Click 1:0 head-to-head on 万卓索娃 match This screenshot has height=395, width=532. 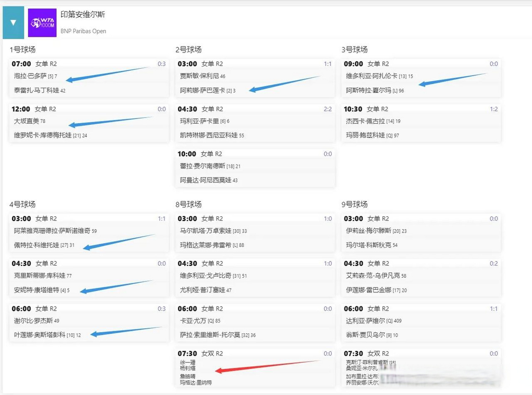click(x=328, y=219)
